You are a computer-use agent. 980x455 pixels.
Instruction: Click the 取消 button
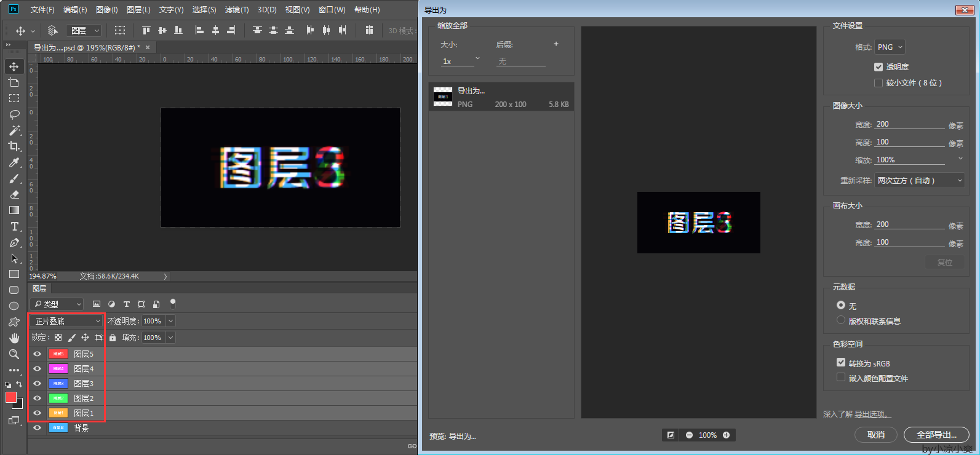(876, 435)
